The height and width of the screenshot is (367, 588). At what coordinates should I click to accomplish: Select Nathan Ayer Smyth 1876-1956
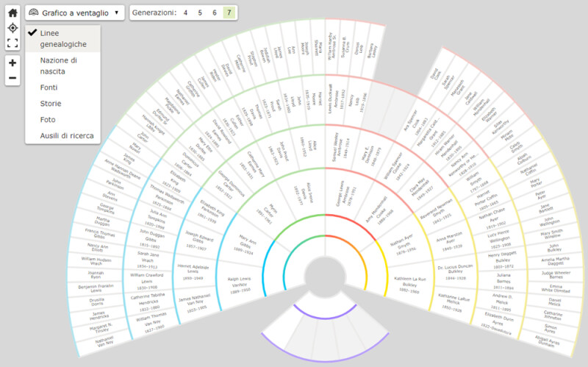(403, 244)
